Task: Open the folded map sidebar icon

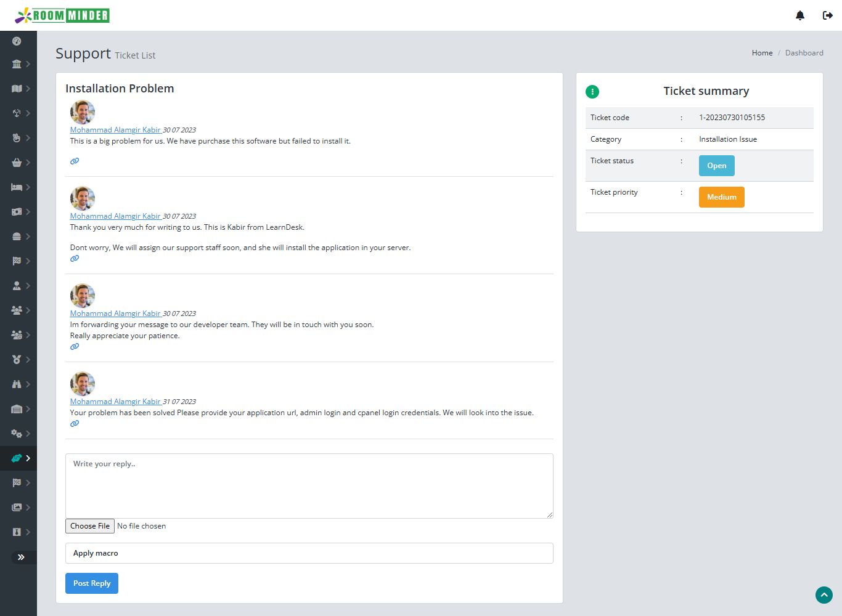Action: coord(17,89)
